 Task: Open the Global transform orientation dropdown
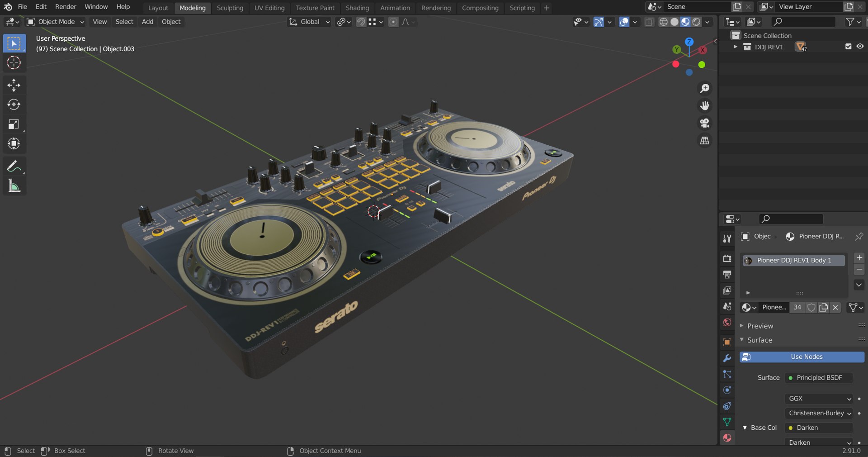click(309, 22)
